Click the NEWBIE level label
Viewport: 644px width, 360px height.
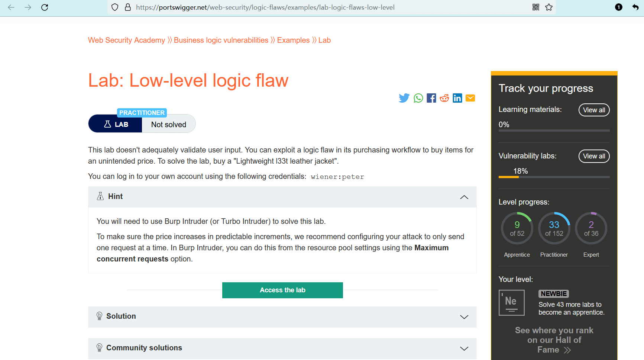tap(554, 294)
